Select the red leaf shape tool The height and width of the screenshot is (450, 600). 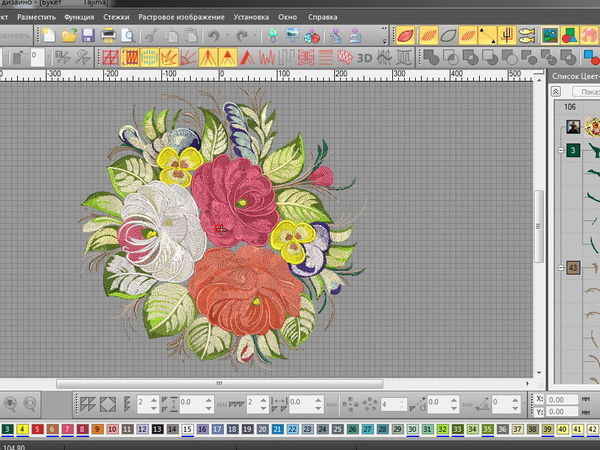(x=406, y=35)
